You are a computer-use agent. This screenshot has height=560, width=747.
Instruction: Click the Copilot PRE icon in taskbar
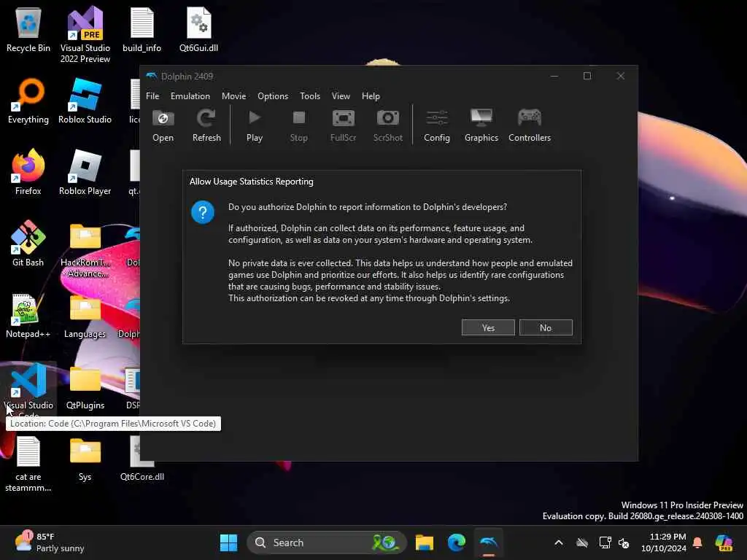click(724, 542)
